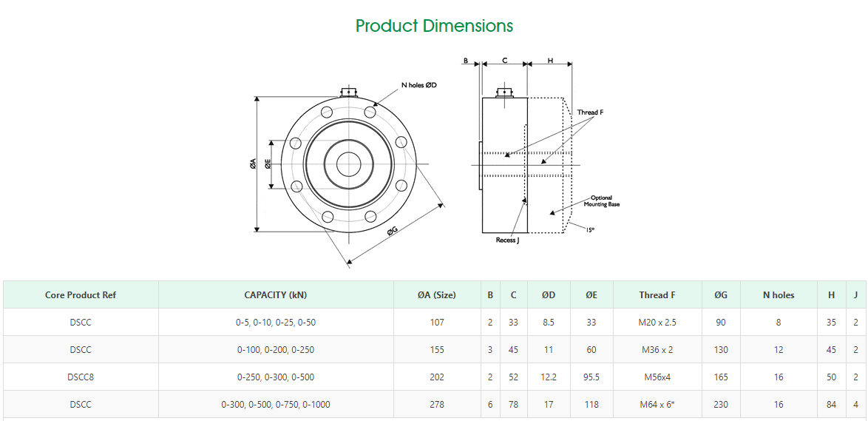Select the Core Product Ref column header
Viewport: 868px width, 421px height.
81,294
